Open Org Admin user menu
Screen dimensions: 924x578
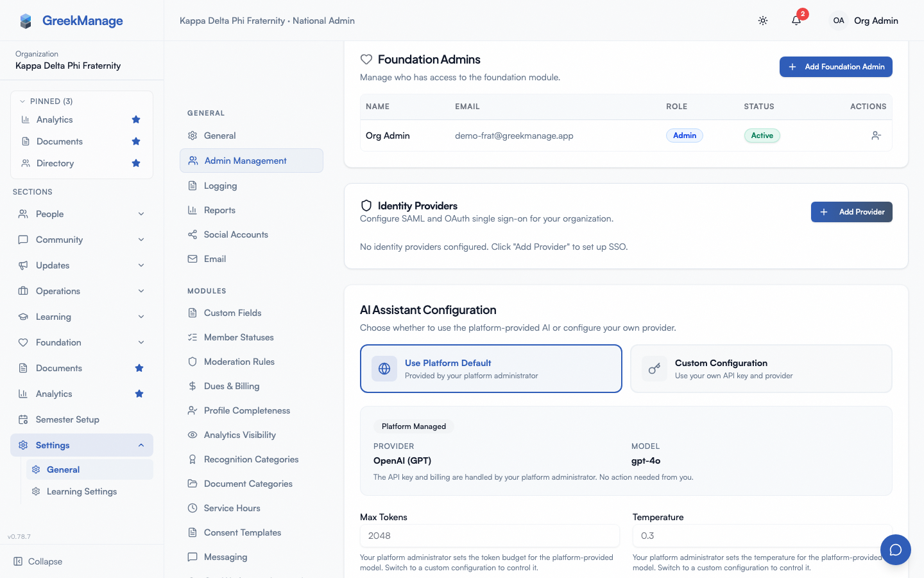point(864,21)
